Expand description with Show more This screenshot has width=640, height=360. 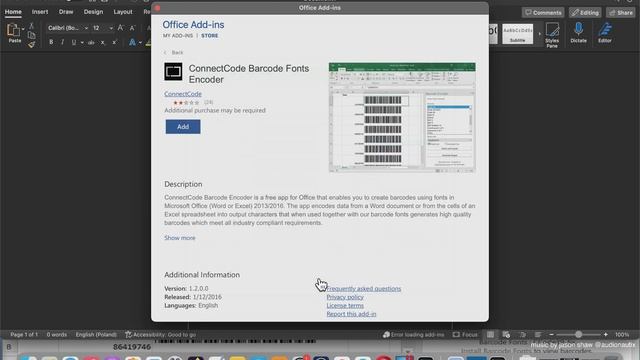(x=180, y=238)
